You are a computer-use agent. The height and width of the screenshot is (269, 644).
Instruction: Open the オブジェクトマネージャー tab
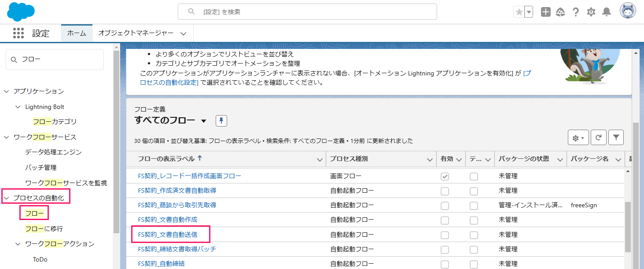(x=136, y=33)
